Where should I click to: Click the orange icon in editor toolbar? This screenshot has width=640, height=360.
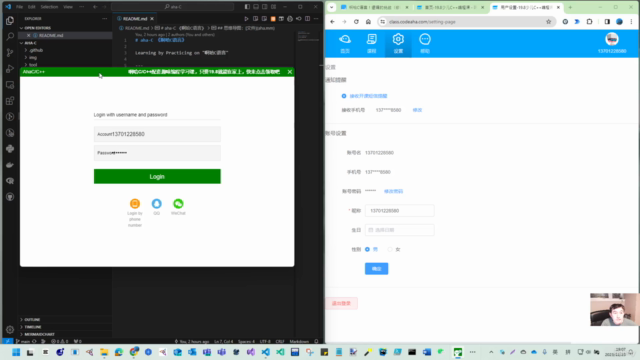pyautogui.click(x=273, y=19)
